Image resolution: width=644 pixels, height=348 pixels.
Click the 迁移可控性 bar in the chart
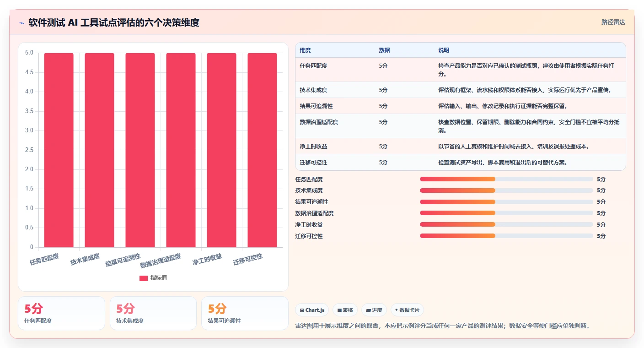pos(262,150)
